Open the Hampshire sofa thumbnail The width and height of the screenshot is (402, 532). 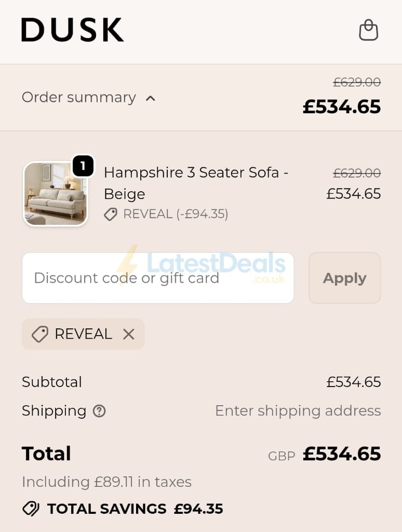56,194
